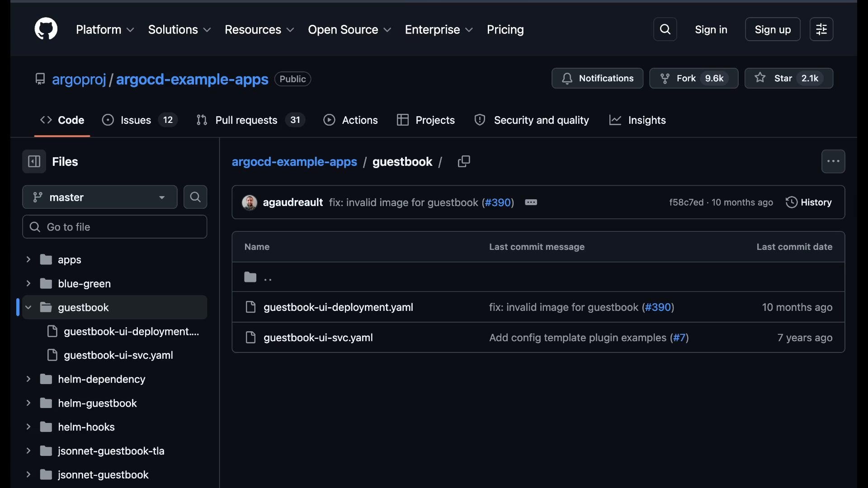This screenshot has height=488, width=868.
Task: Select the parent directory folder row
Action: click(x=538, y=277)
